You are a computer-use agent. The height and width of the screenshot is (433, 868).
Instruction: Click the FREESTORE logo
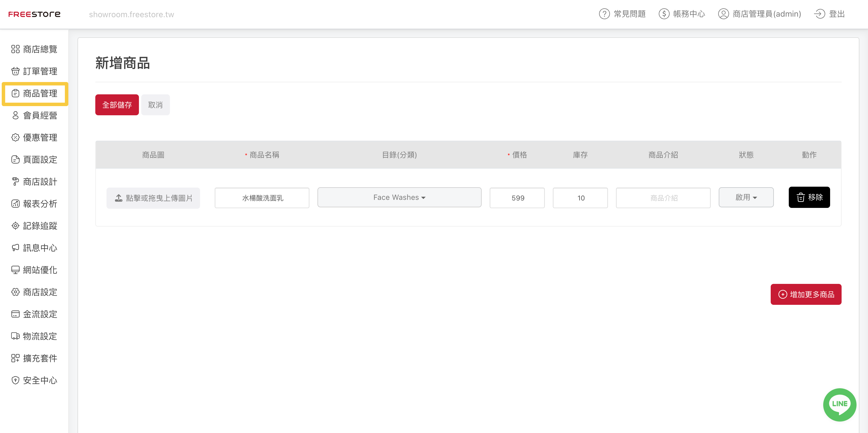(x=34, y=14)
